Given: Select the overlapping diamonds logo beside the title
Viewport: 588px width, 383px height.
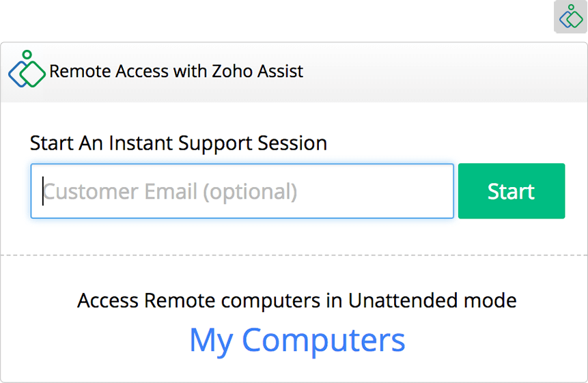Looking at the screenshot, I should 27,70.
